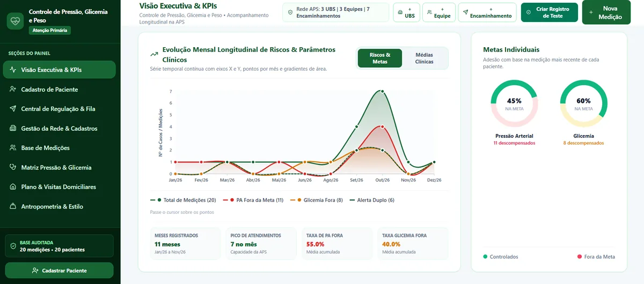Switch chart to Médias Clínicas view
Image resolution: width=644 pixels, height=284 pixels.
tap(424, 58)
